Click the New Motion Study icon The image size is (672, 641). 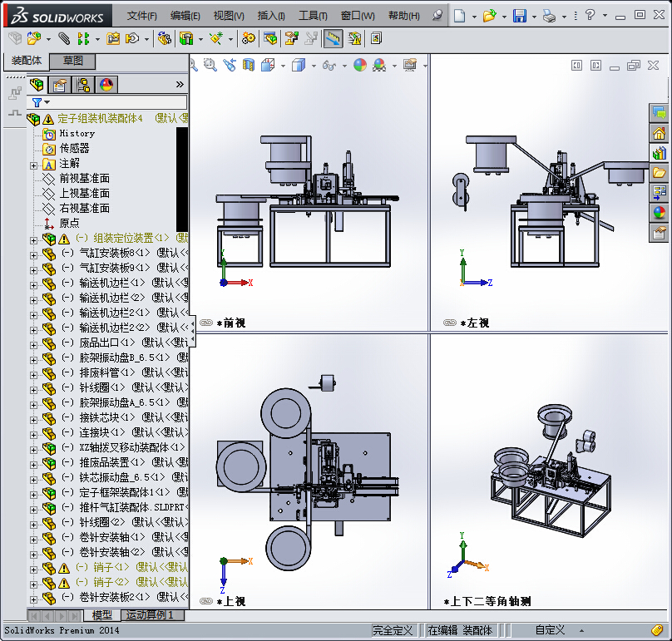[x=248, y=39]
